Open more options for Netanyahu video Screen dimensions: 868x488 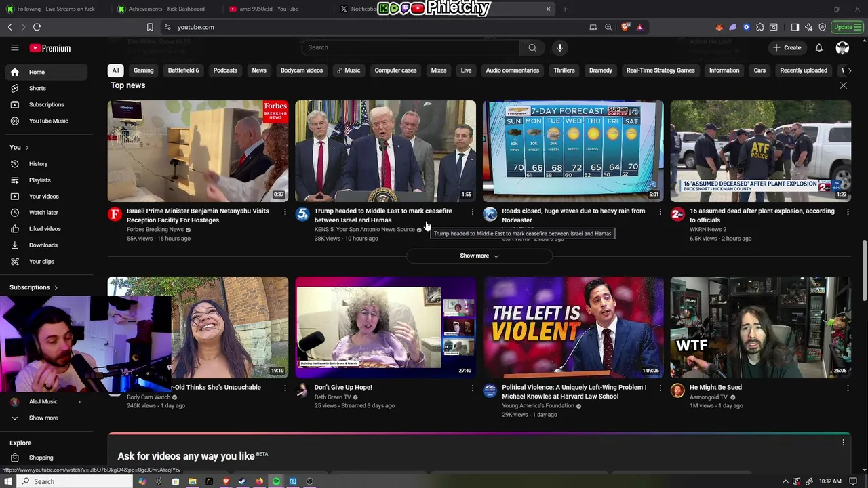[x=285, y=212]
